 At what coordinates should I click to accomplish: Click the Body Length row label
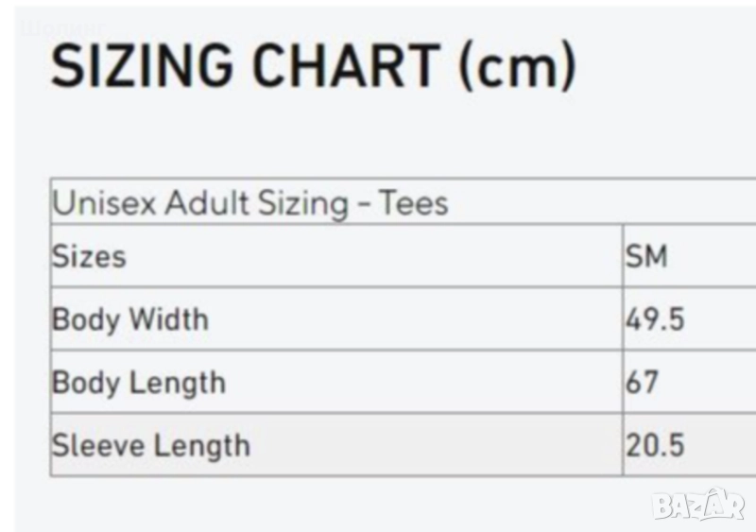pos(138,383)
